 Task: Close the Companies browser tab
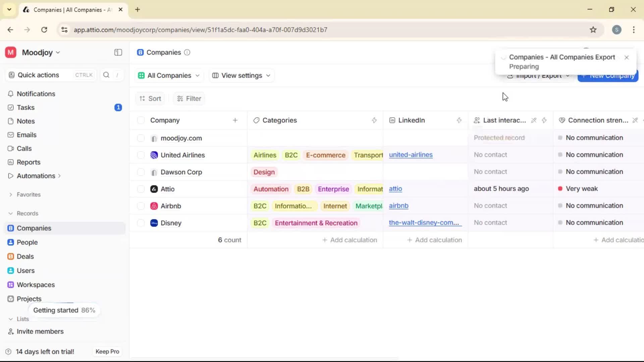coord(121,9)
